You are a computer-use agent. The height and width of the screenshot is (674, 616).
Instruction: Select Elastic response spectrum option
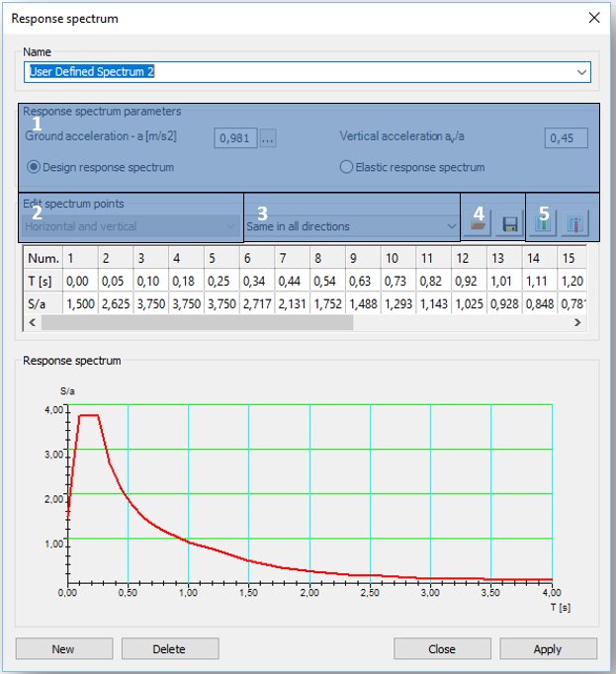(412, 167)
